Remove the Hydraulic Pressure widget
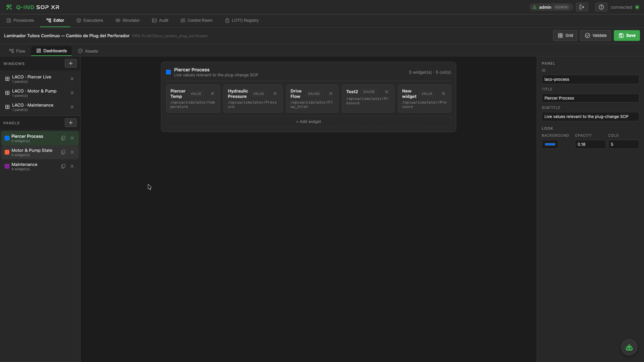644x362 pixels. [275, 94]
